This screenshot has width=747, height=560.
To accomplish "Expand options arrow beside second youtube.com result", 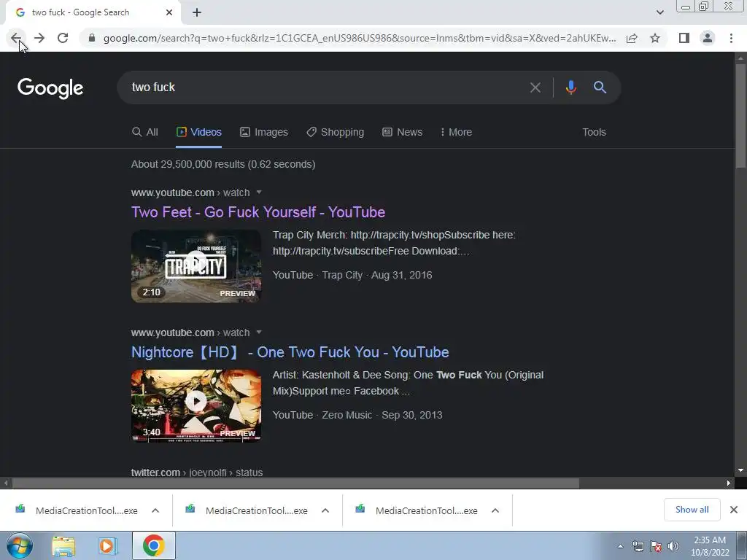I will coord(259,332).
